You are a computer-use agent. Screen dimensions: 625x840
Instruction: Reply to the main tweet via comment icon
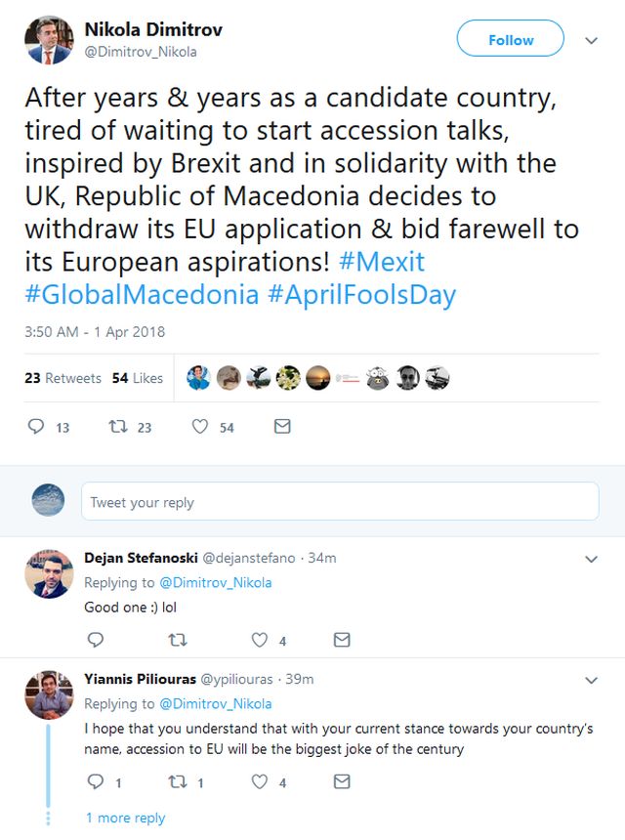[36, 427]
